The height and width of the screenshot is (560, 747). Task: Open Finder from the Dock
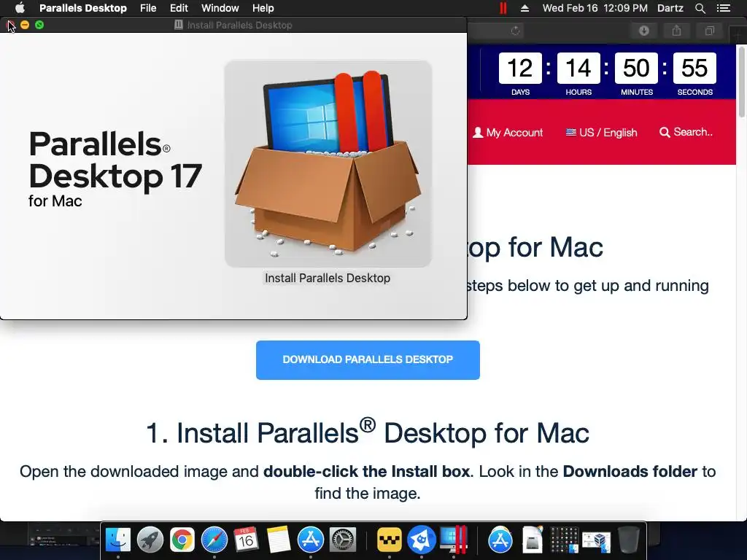pos(117,540)
